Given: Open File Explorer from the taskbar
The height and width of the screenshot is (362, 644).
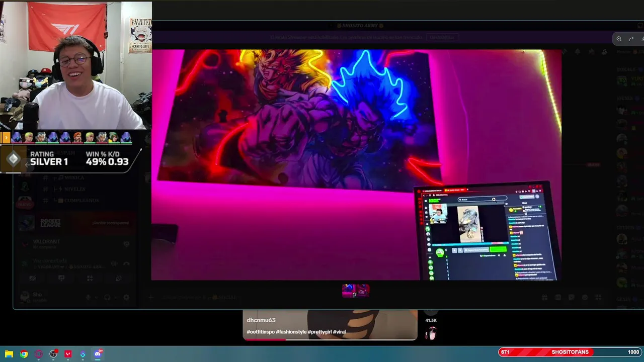Looking at the screenshot, I should (9, 354).
